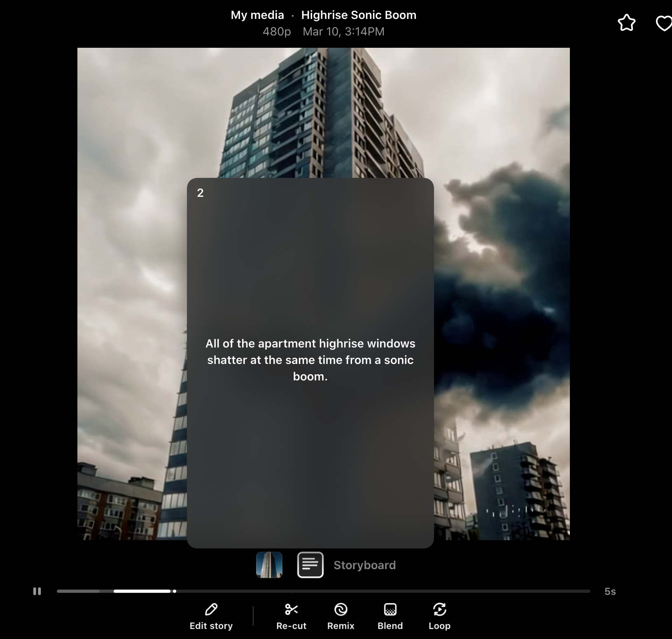Click the storyboard card prompt text
672x639 pixels.
tap(310, 360)
